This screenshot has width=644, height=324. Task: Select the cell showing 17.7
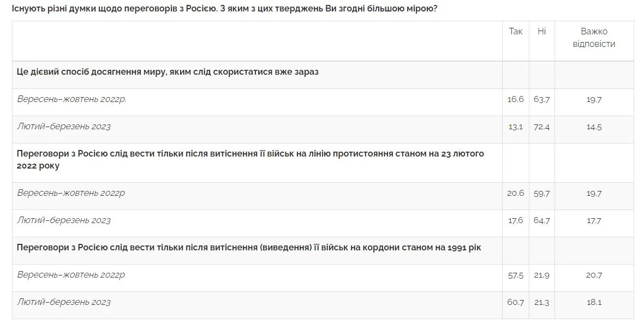coord(594,220)
